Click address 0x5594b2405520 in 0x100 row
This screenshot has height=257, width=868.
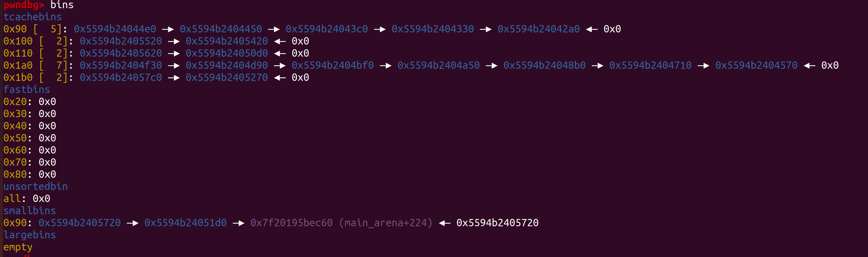[x=121, y=41]
